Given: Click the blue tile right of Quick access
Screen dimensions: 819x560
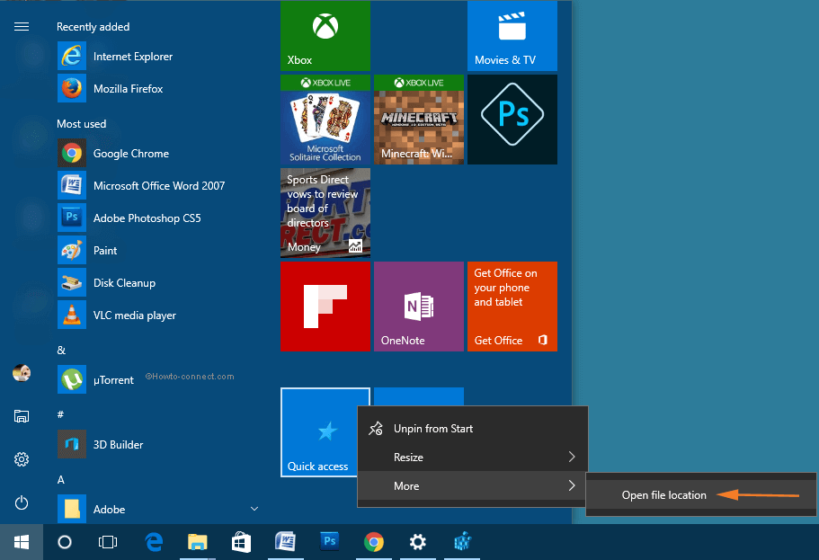Looking at the screenshot, I should (x=419, y=396).
